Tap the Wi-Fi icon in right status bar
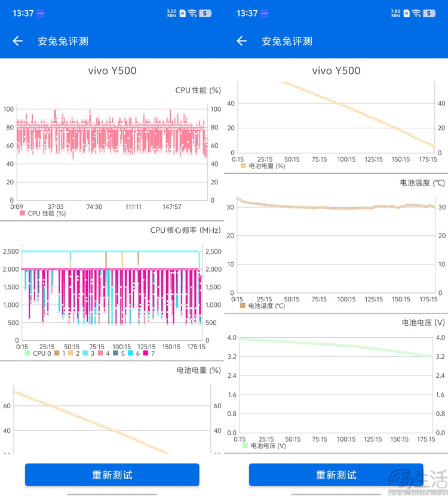The width and height of the screenshot is (448, 496). point(416,13)
